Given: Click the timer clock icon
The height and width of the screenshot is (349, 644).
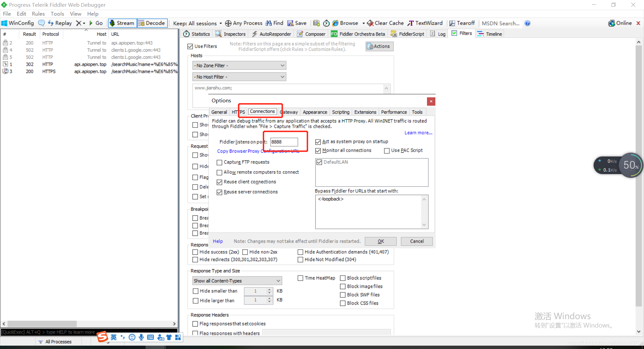Looking at the screenshot, I should click(326, 23).
